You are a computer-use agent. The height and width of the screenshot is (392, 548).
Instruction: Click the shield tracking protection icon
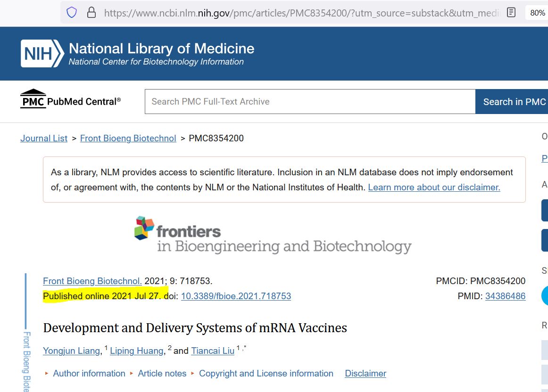pos(72,13)
